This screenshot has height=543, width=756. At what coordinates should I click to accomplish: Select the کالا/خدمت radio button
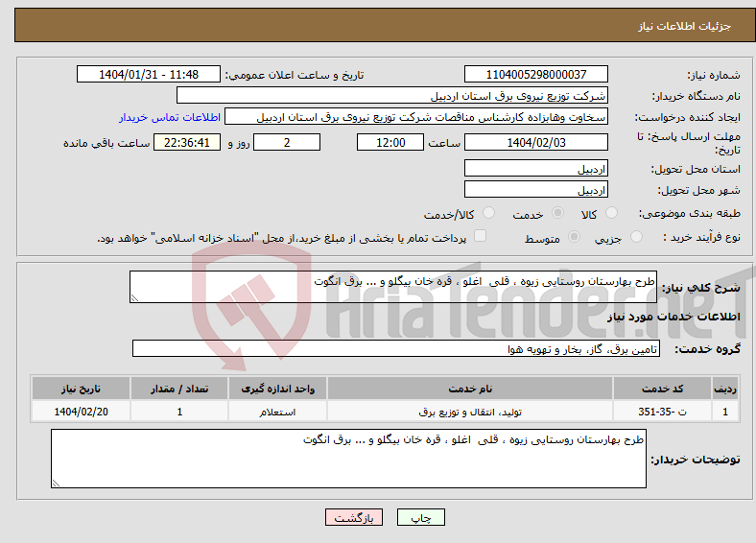tap(489, 213)
